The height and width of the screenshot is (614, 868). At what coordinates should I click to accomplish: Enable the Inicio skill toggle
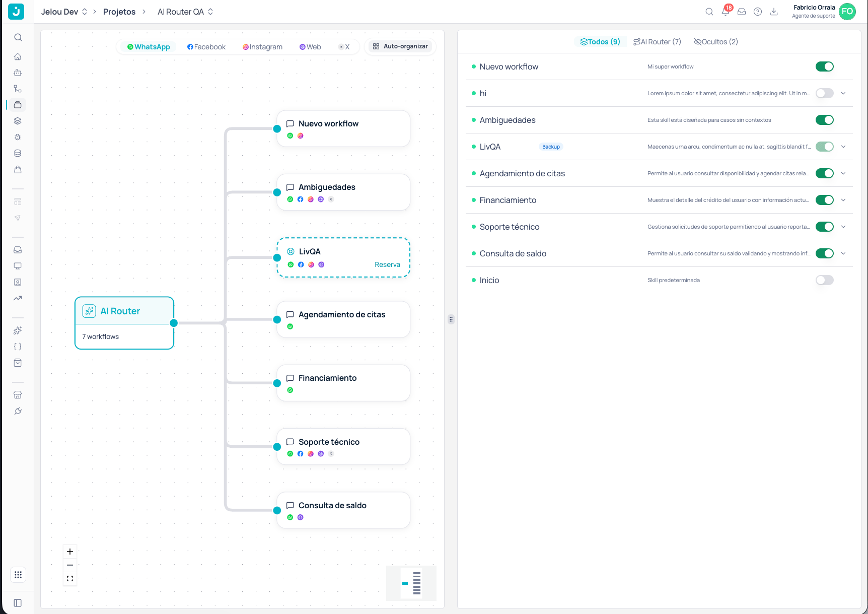tap(825, 280)
